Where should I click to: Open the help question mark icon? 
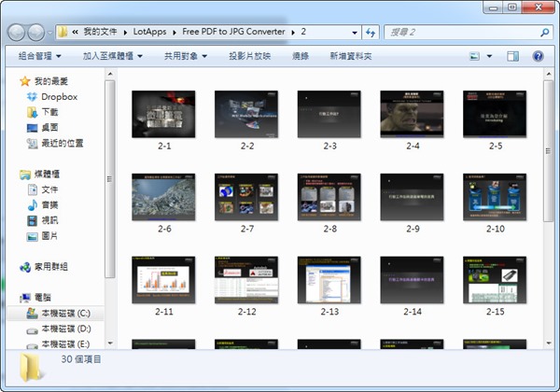tap(544, 56)
